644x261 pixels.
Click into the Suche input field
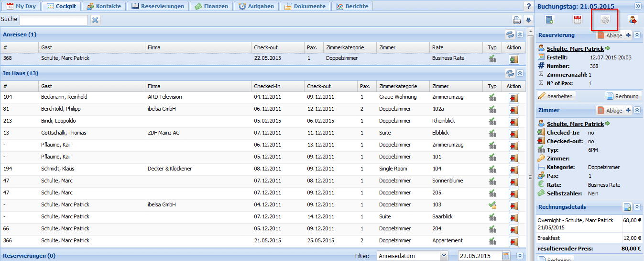pyautogui.click(x=54, y=20)
